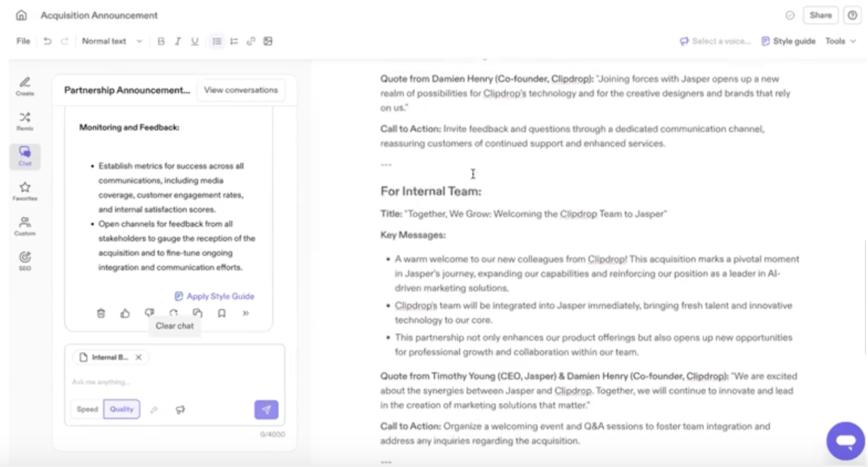
Task: Click the Partnership Announcement... chat title
Action: click(127, 90)
